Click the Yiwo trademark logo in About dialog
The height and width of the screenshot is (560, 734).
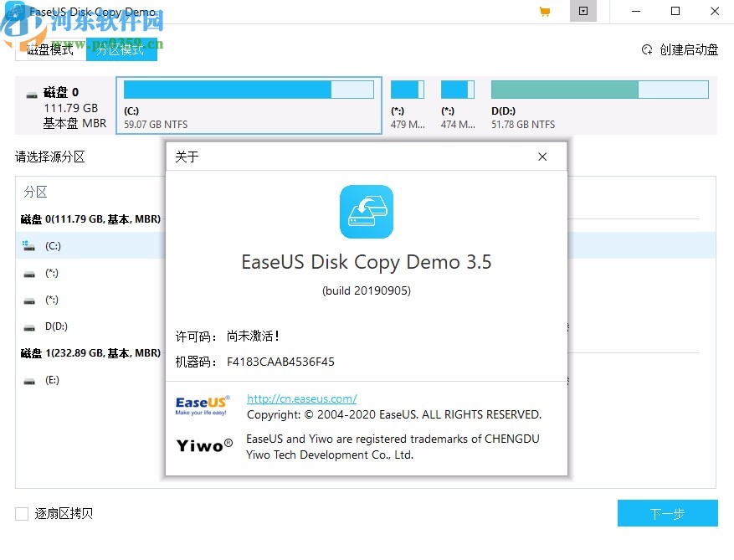click(203, 445)
